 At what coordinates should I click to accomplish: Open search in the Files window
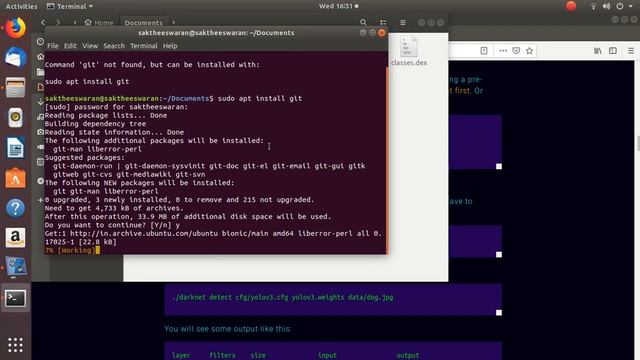coord(363,22)
